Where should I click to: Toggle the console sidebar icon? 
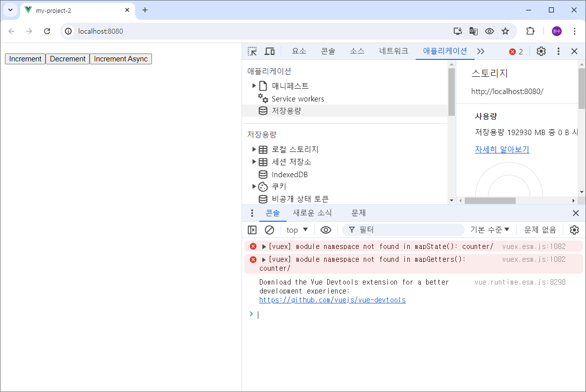(252, 230)
